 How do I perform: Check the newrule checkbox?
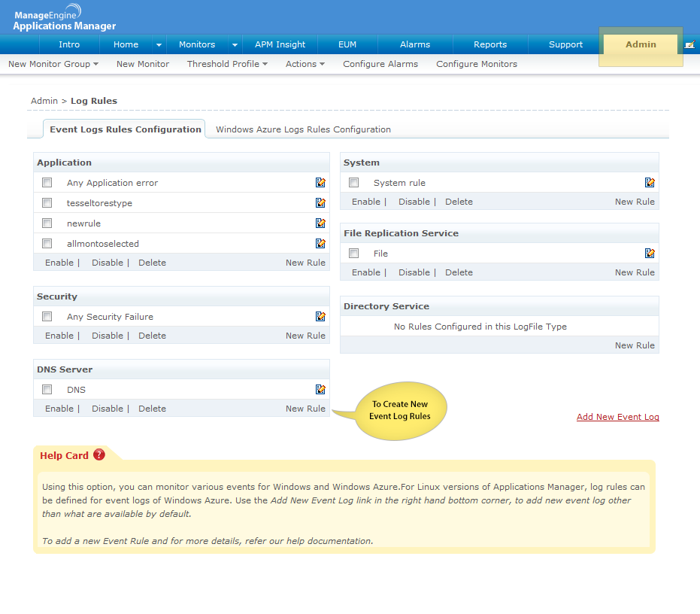[47, 223]
